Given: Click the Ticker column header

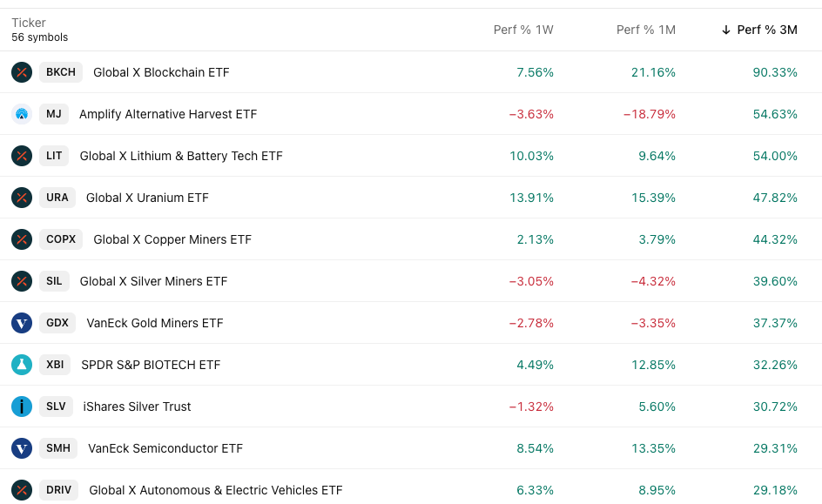Looking at the screenshot, I should point(29,23).
